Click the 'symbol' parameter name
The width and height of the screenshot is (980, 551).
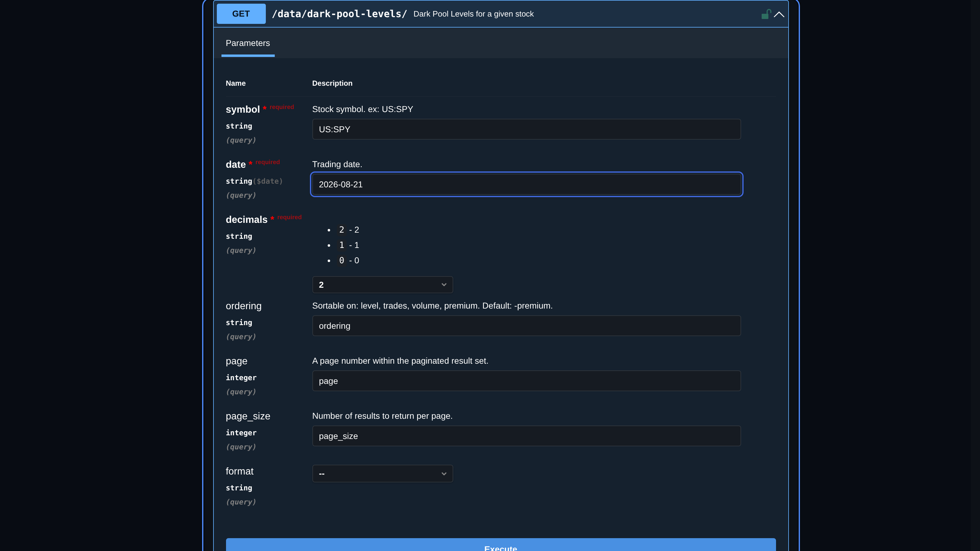(x=242, y=110)
